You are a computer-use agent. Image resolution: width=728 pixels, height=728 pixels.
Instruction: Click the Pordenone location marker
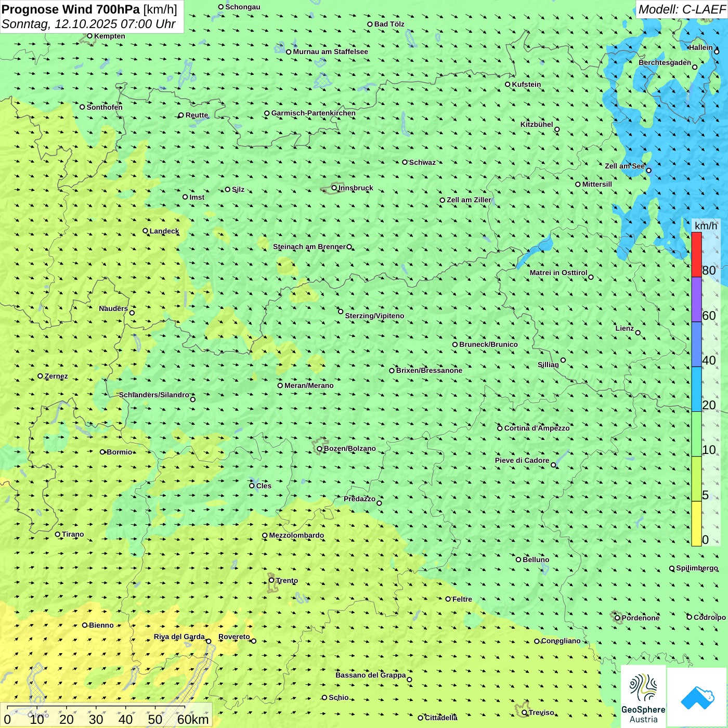pos(617,618)
